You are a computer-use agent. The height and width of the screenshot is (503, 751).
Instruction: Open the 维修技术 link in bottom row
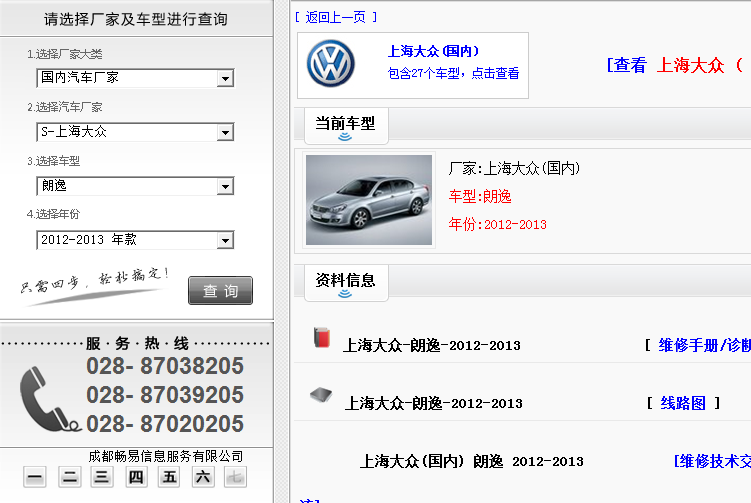[712, 461]
